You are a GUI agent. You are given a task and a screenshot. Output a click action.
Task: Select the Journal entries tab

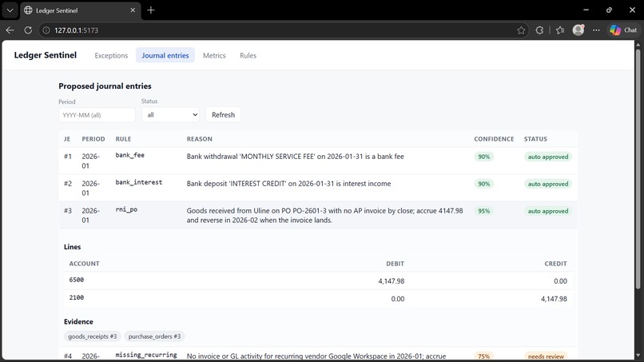pos(165,55)
